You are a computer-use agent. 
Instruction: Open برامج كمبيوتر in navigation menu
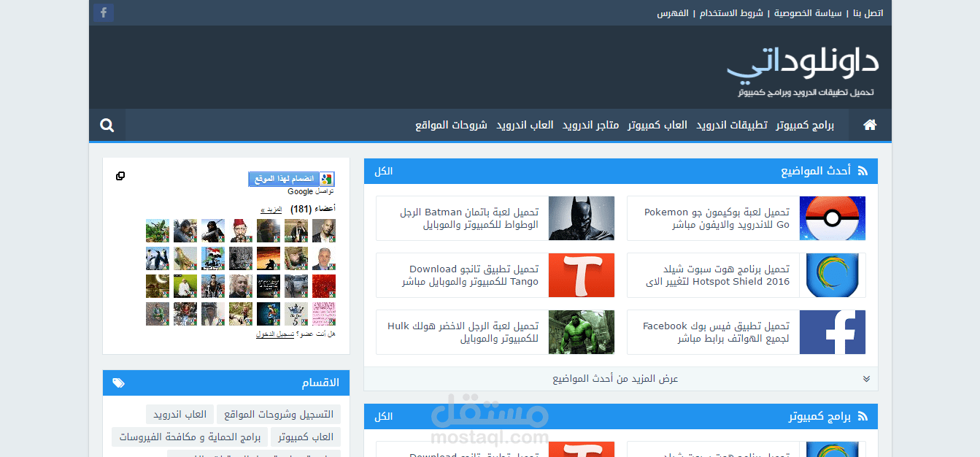click(x=805, y=125)
